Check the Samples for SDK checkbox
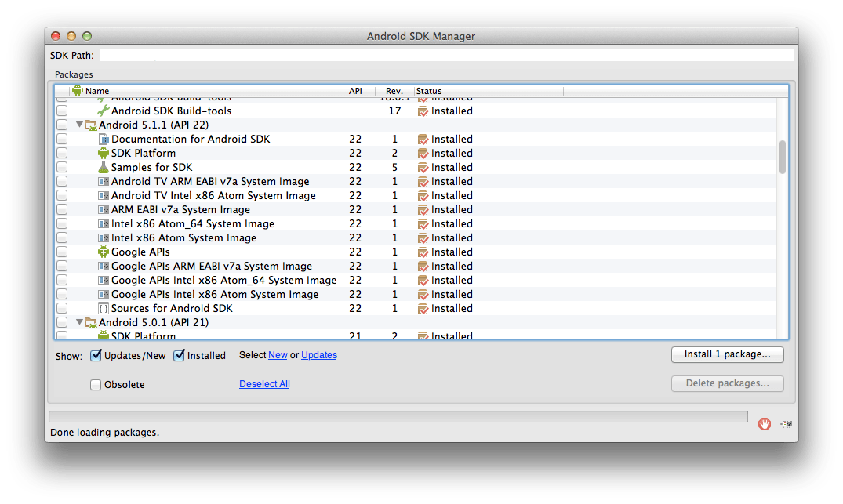Screen dimensions: 843x504 click(x=62, y=167)
